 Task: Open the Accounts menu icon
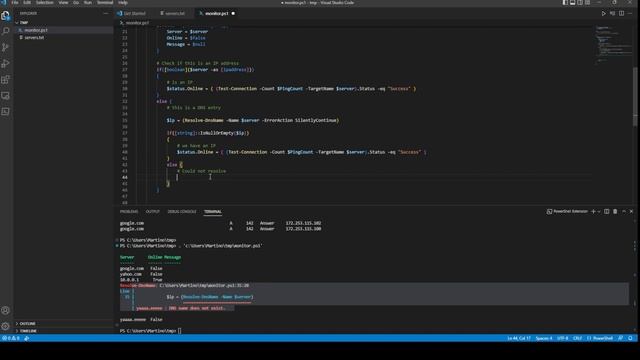pos(5,311)
